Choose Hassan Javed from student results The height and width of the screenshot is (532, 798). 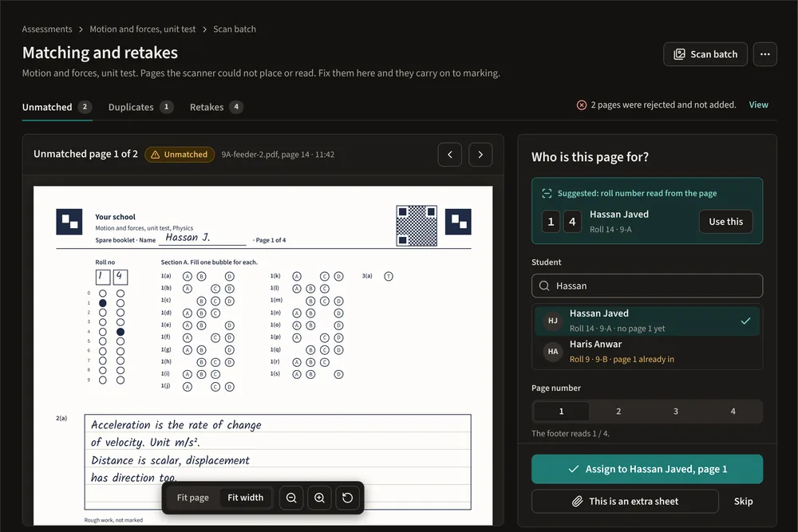[647, 321]
